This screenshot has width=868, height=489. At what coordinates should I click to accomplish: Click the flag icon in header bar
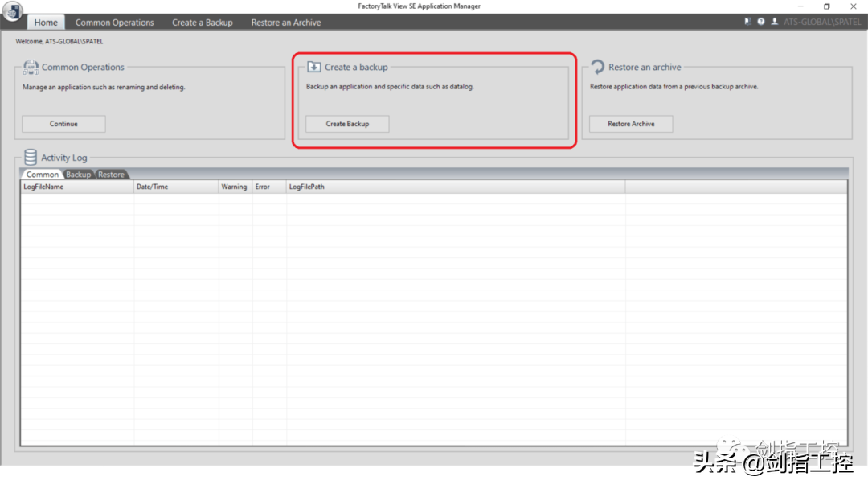point(747,22)
